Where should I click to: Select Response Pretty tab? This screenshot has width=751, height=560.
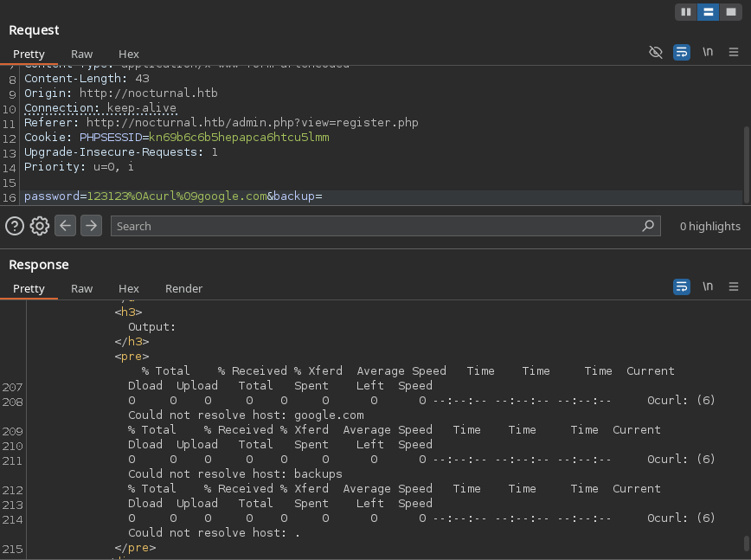coord(29,289)
